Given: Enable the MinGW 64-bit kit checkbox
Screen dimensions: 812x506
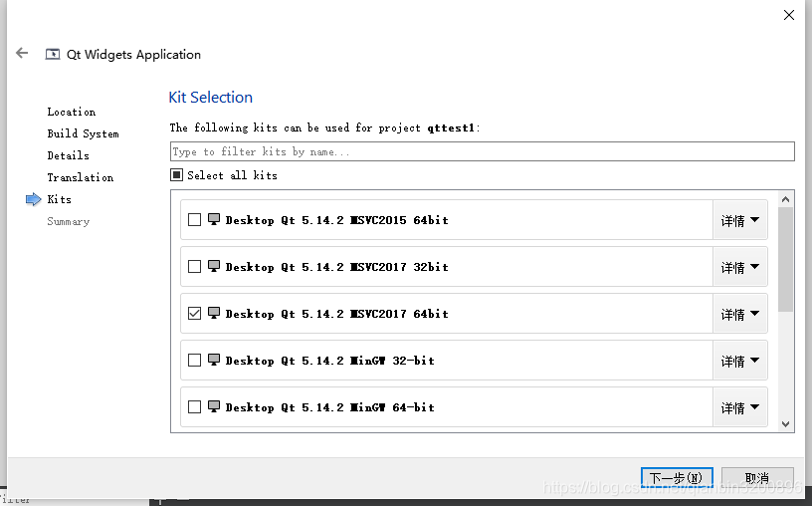Looking at the screenshot, I should 194,406.
